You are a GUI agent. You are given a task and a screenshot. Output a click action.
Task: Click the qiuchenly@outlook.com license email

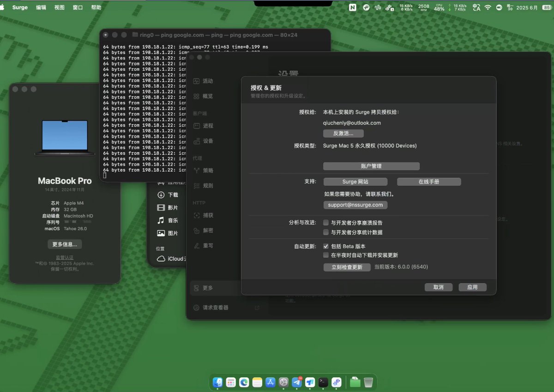point(352,123)
